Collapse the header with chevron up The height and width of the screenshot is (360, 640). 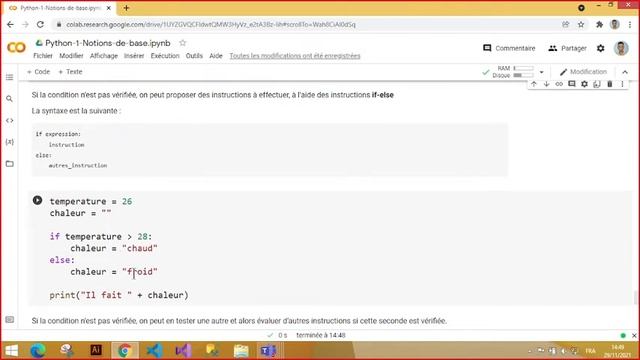click(x=625, y=72)
